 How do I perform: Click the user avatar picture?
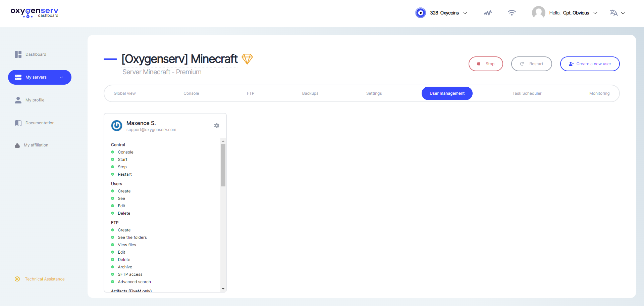[x=538, y=13]
